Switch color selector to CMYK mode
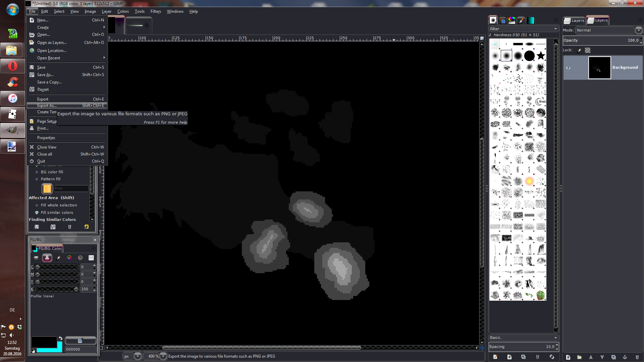The image size is (644, 362). tap(47, 258)
